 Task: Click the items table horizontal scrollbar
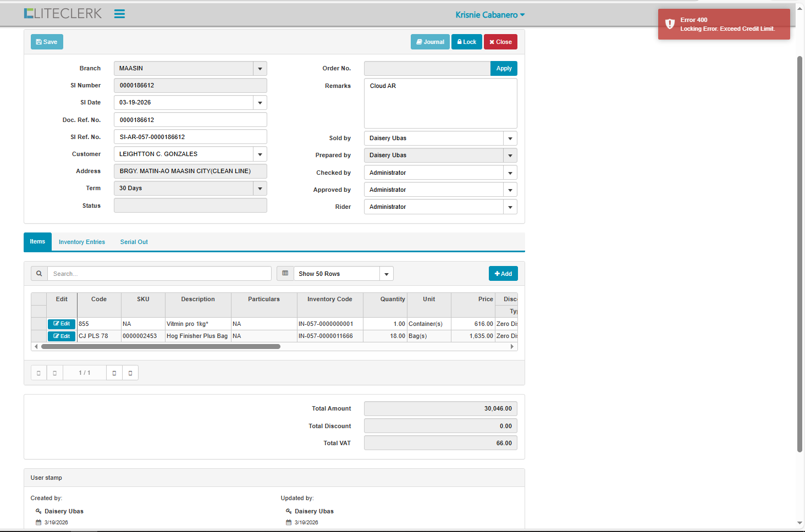(x=161, y=347)
